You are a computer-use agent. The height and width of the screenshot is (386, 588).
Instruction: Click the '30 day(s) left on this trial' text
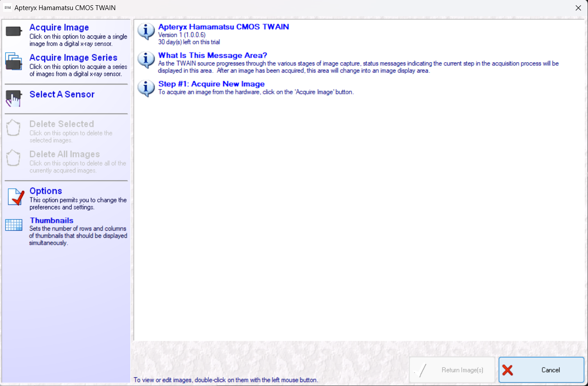click(189, 42)
